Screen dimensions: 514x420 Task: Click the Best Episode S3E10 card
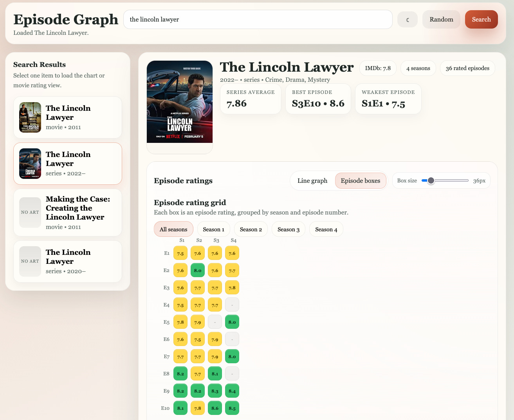coord(318,99)
